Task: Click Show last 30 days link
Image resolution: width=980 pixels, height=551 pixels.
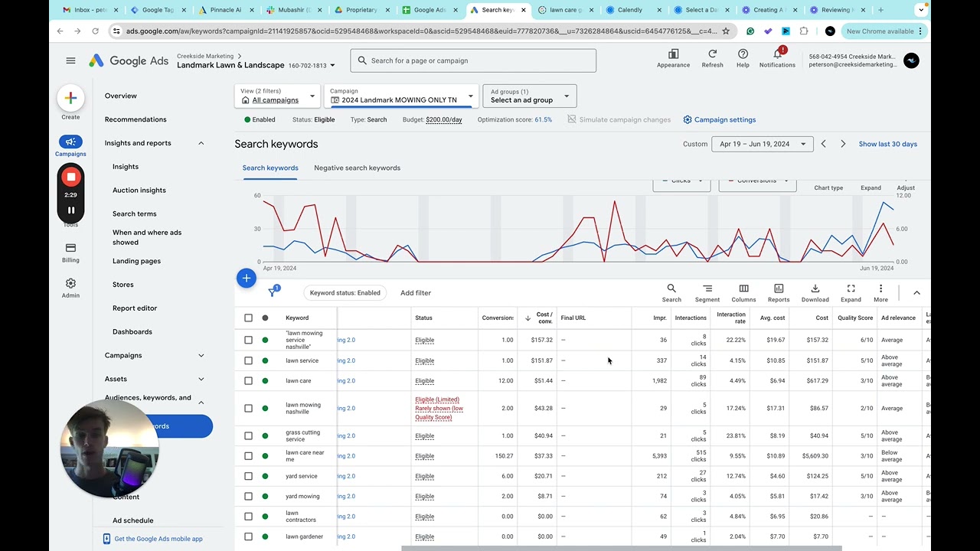Action: (x=888, y=144)
